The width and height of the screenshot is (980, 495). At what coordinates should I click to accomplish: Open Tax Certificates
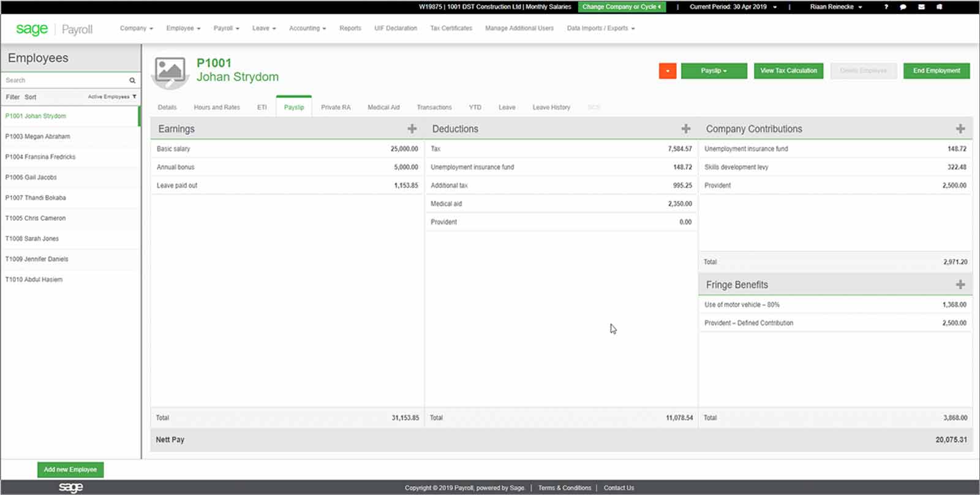(x=451, y=28)
